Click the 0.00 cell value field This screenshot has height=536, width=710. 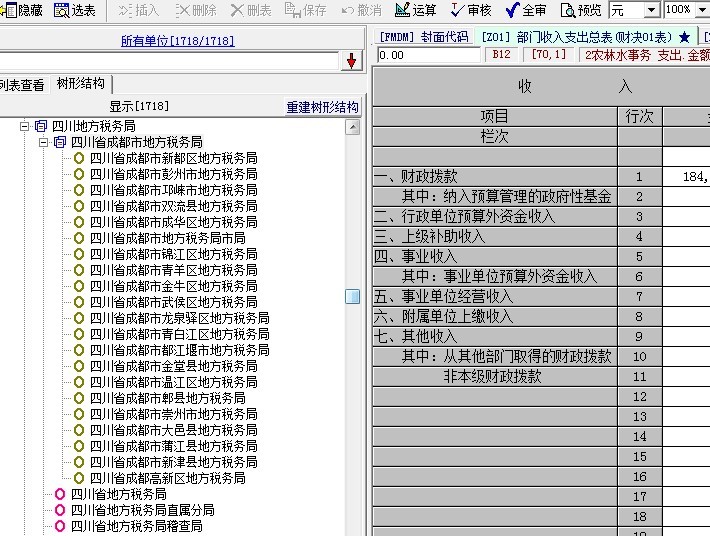(428, 55)
